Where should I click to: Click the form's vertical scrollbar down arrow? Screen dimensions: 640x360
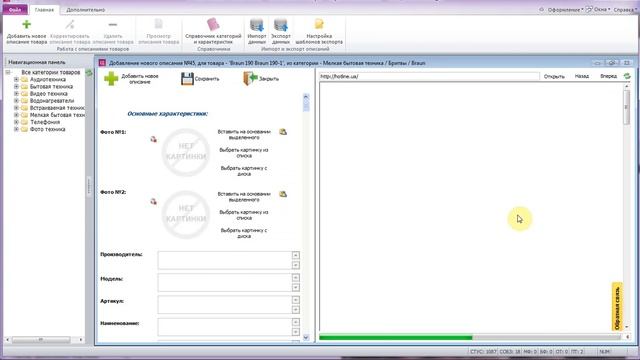tap(306, 338)
